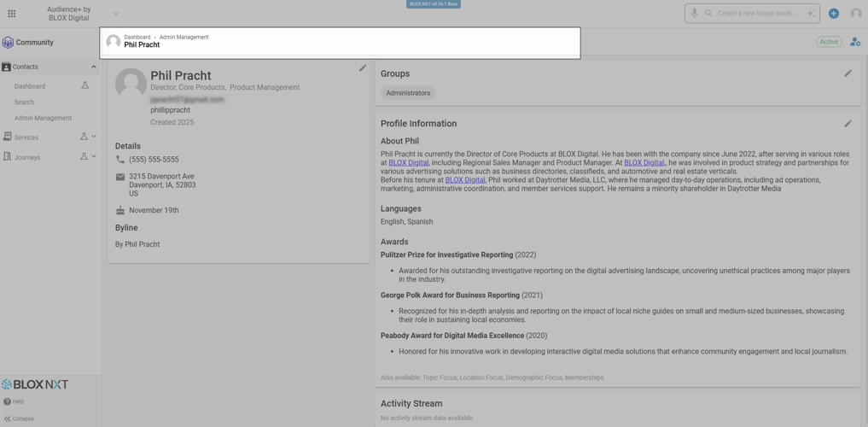The image size is (868, 427).
Task: Click 'Pulitzer Prize for Investigative Reporting' heading
Action: (x=446, y=254)
